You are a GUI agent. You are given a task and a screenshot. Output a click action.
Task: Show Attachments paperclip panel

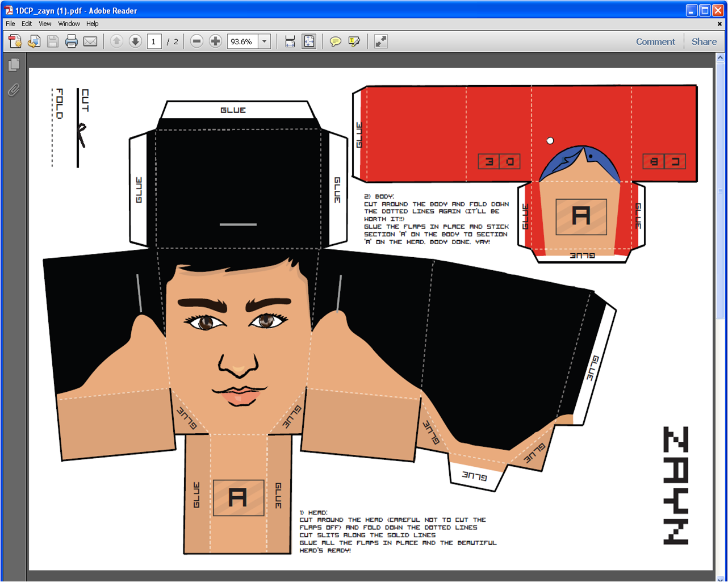pos(14,90)
